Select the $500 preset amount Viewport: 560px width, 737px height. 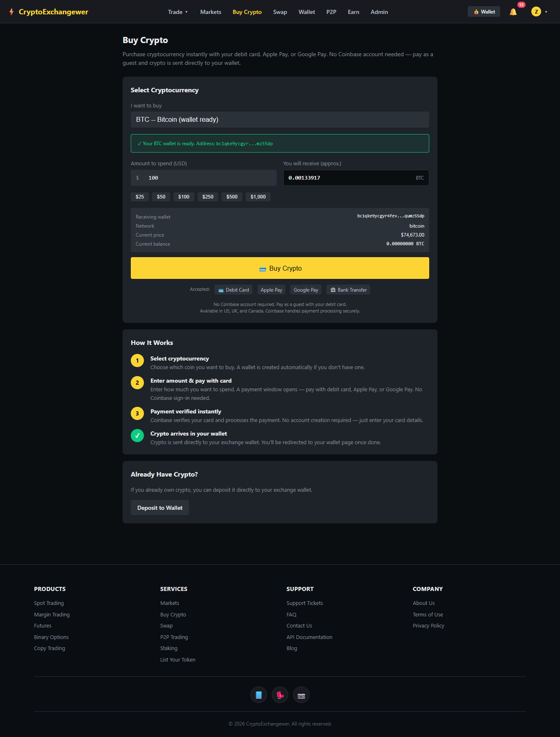(x=232, y=197)
